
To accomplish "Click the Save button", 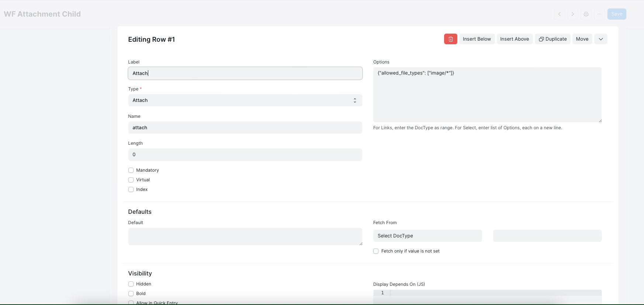I will [617, 14].
